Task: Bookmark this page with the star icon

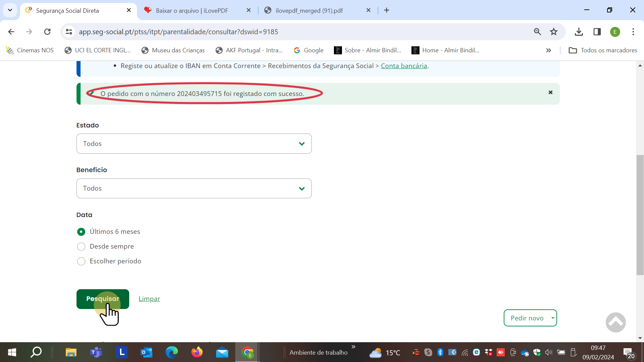Action: click(x=553, y=32)
